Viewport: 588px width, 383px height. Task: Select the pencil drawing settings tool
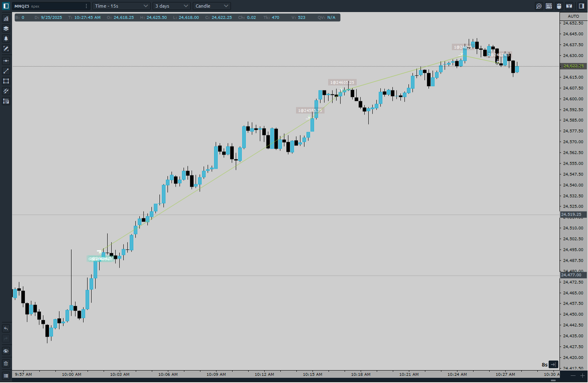tap(6, 48)
